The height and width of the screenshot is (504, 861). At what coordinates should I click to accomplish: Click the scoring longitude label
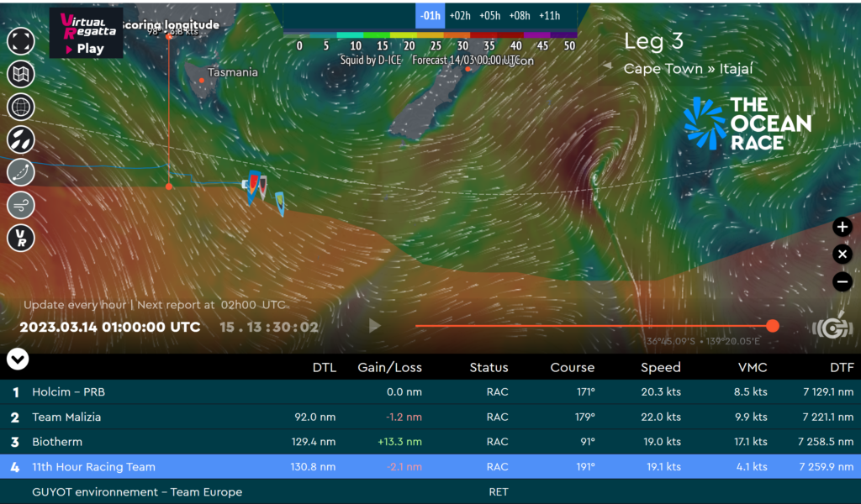click(x=170, y=24)
